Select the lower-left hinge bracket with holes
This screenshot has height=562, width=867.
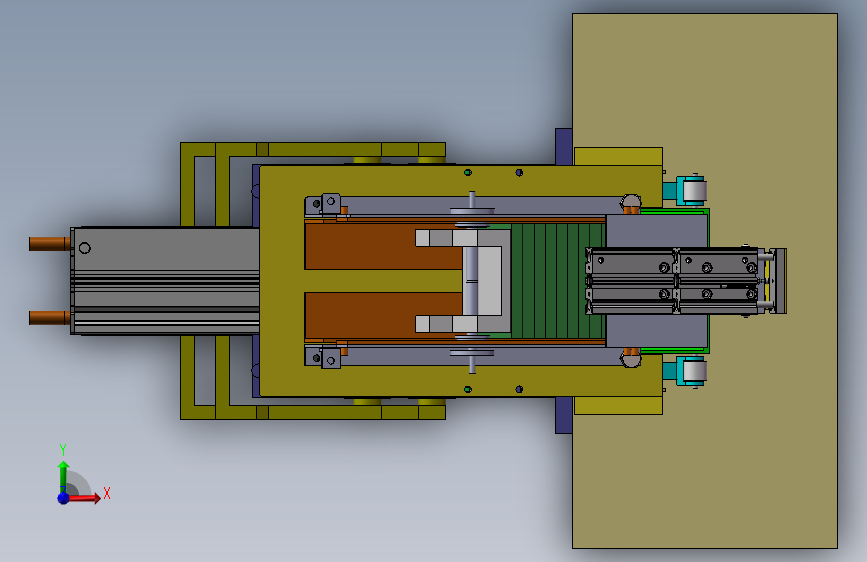tap(323, 358)
